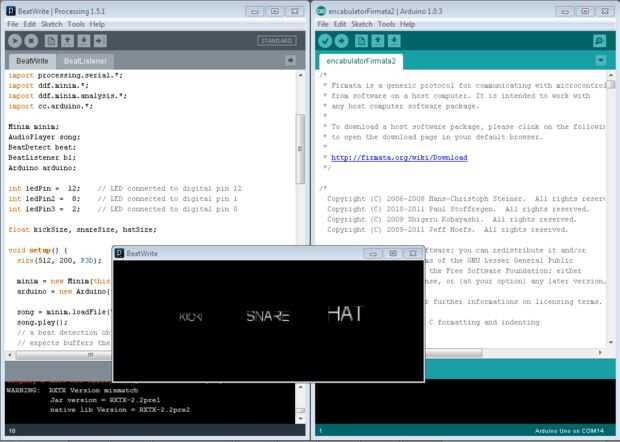
Task: Click 'float kickSize, snareSize, hatSize;' line
Action: click(82, 229)
